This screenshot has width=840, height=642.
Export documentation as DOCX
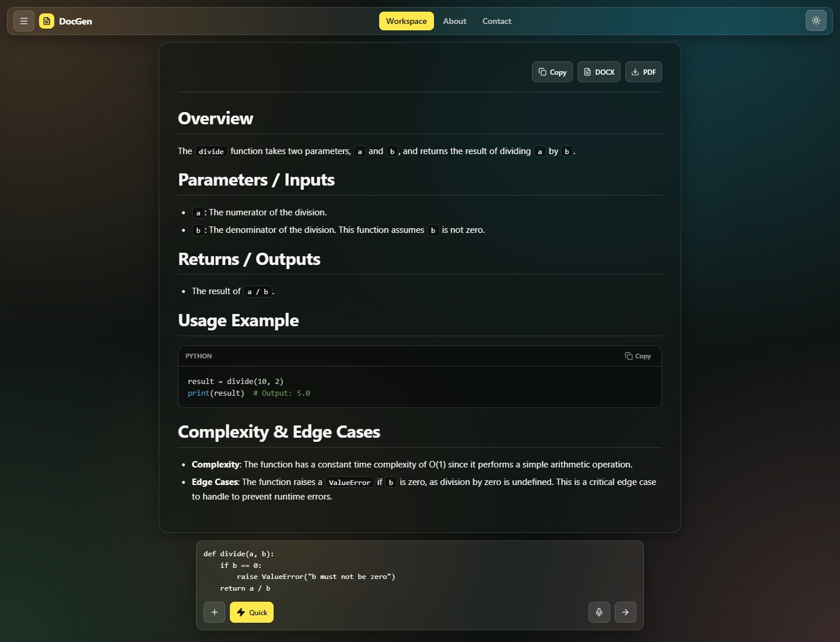(x=599, y=72)
